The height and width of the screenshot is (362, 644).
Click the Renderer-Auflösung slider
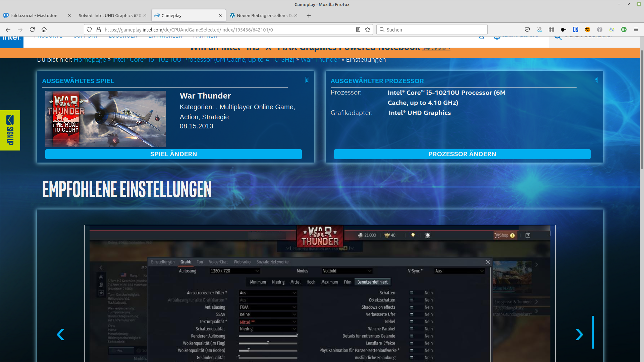pyautogui.click(x=268, y=336)
